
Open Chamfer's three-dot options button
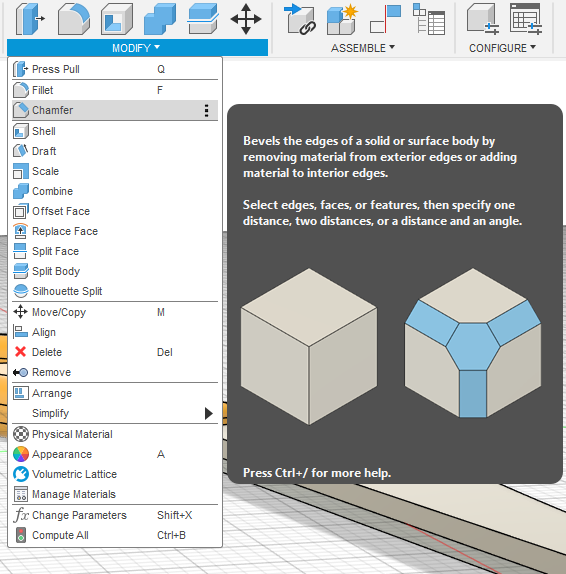(x=206, y=110)
